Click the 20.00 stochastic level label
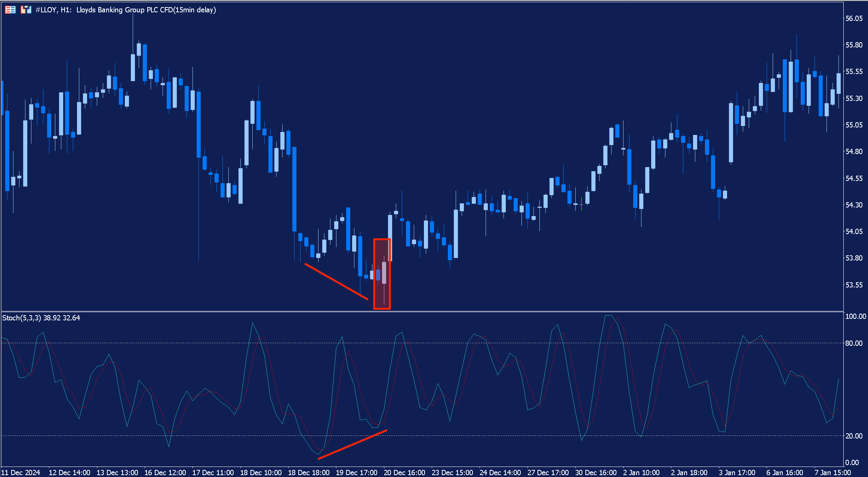Image resolution: width=868 pixels, height=477 pixels. click(x=854, y=436)
